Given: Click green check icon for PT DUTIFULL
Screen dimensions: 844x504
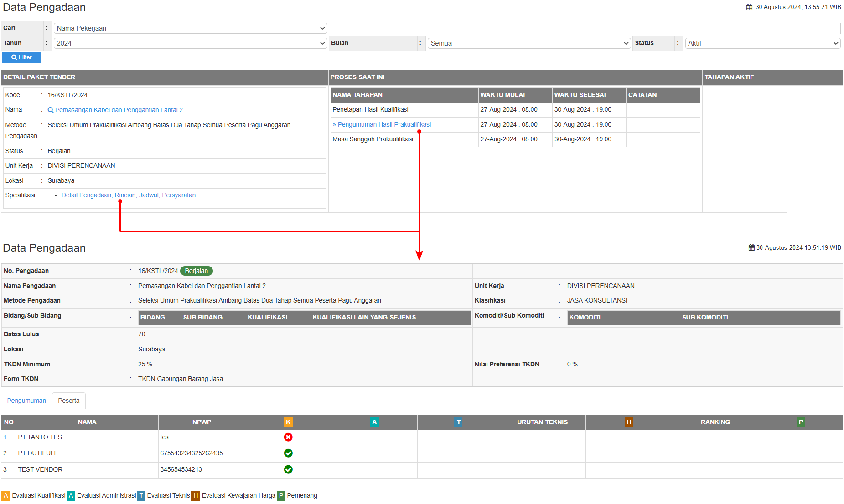Looking at the screenshot, I should pos(288,453).
